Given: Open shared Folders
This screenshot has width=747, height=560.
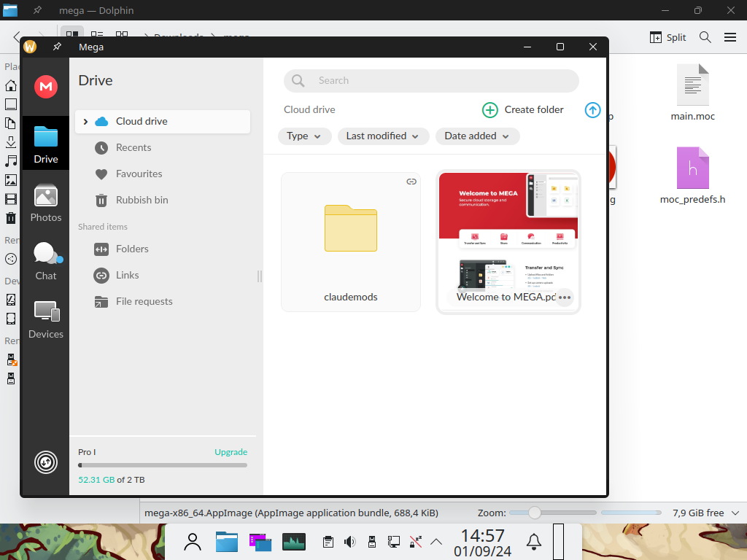Looking at the screenshot, I should click(x=132, y=249).
